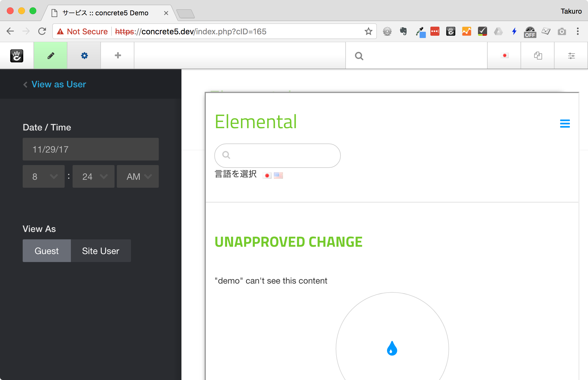Click the Japanese flag toolbar item
Viewport: 588px width, 380px height.
[504, 56]
